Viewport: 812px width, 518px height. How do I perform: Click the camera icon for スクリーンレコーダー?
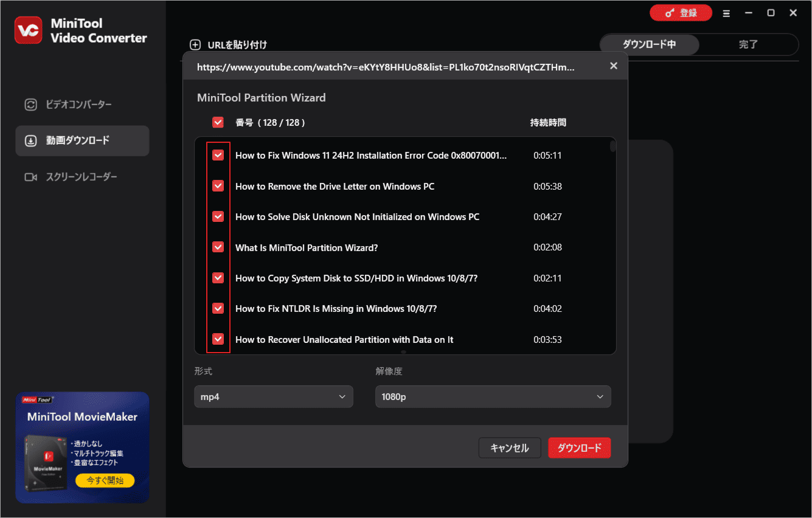click(30, 177)
